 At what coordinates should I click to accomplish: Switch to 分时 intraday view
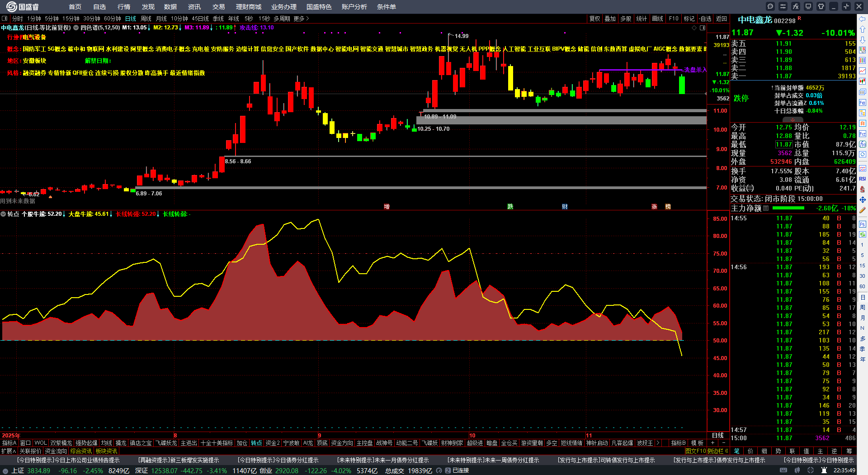17,19
